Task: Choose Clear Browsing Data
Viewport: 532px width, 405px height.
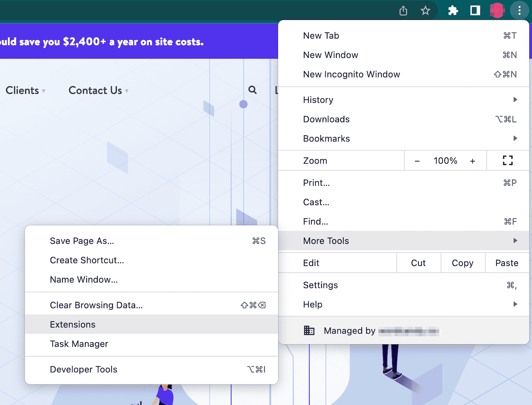Action: (96, 305)
